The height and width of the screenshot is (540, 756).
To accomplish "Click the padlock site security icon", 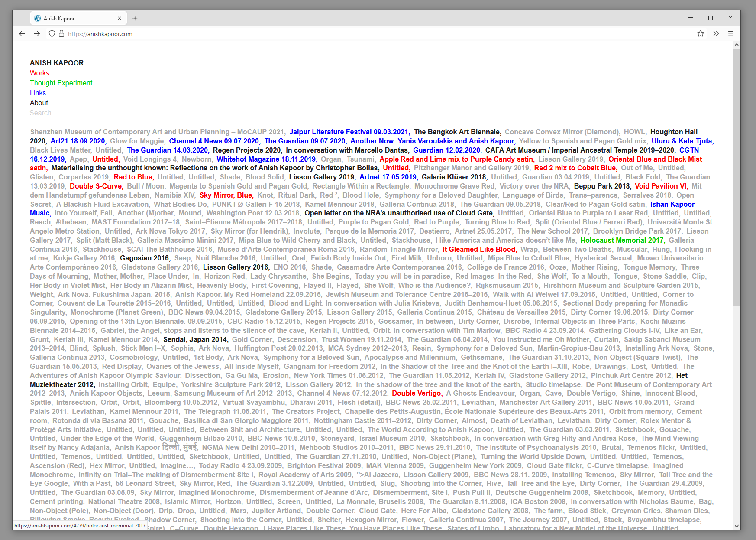I will click(x=61, y=33).
